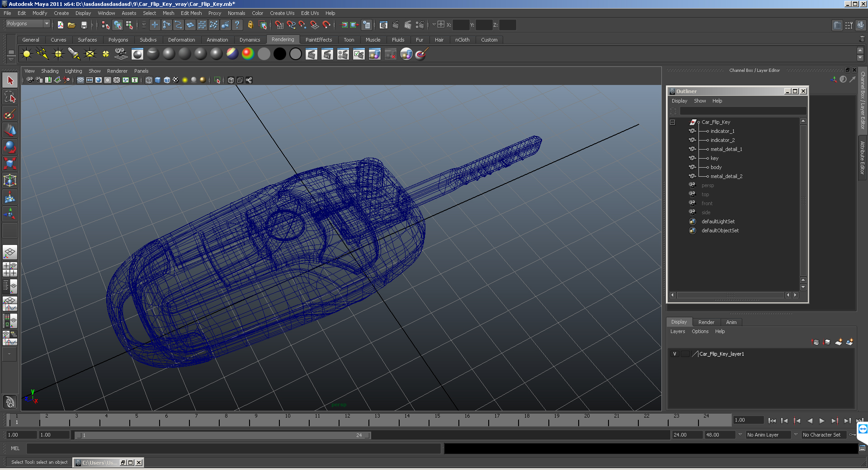Create layer from selected objects
This screenshot has height=470, width=868.
pyautogui.click(x=849, y=342)
